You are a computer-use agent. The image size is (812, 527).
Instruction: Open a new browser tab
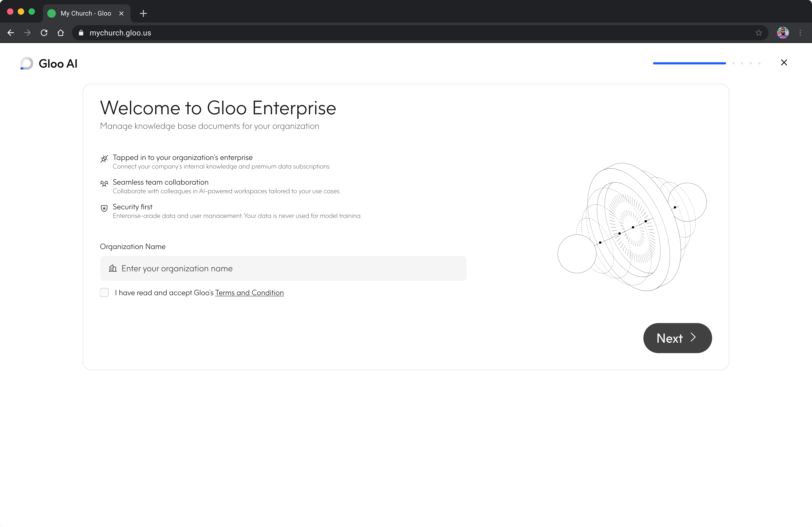143,13
